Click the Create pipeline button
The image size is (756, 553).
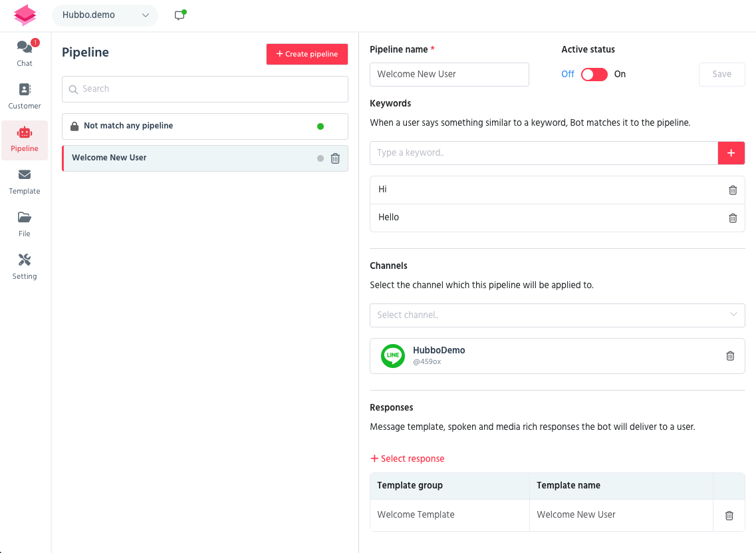pyautogui.click(x=307, y=54)
